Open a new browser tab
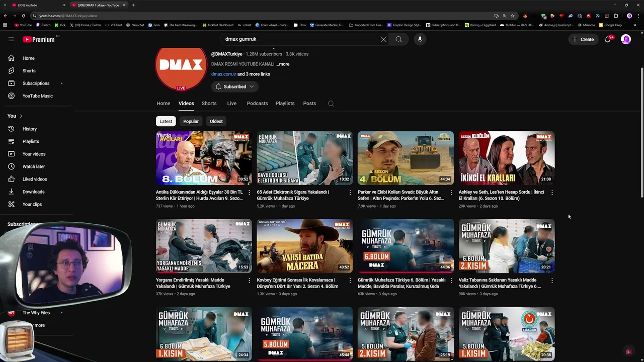 (133, 5)
